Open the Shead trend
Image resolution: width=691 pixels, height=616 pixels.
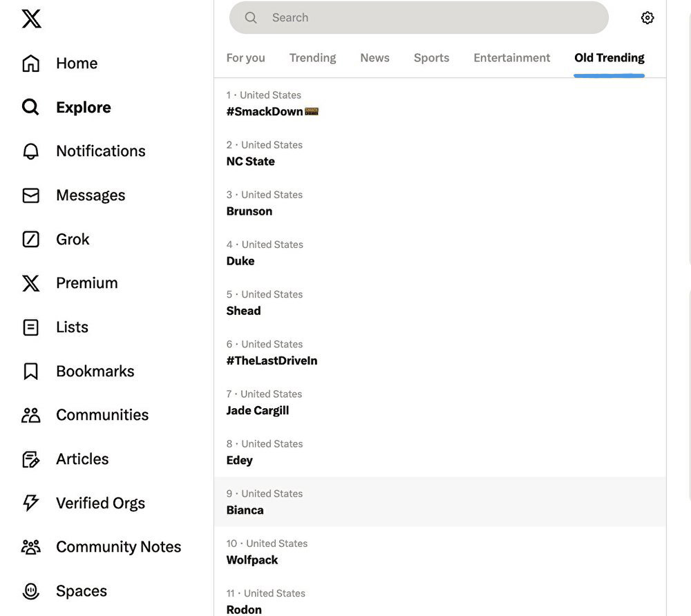[439, 302]
